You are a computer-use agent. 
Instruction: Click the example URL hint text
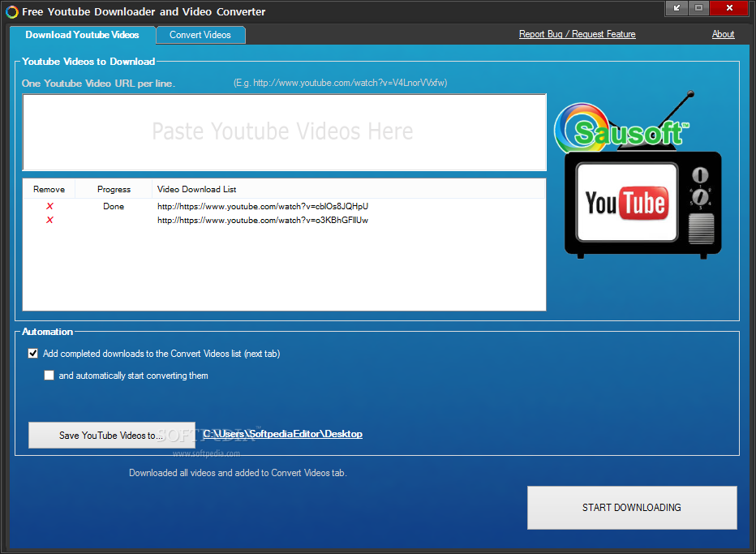341,83
